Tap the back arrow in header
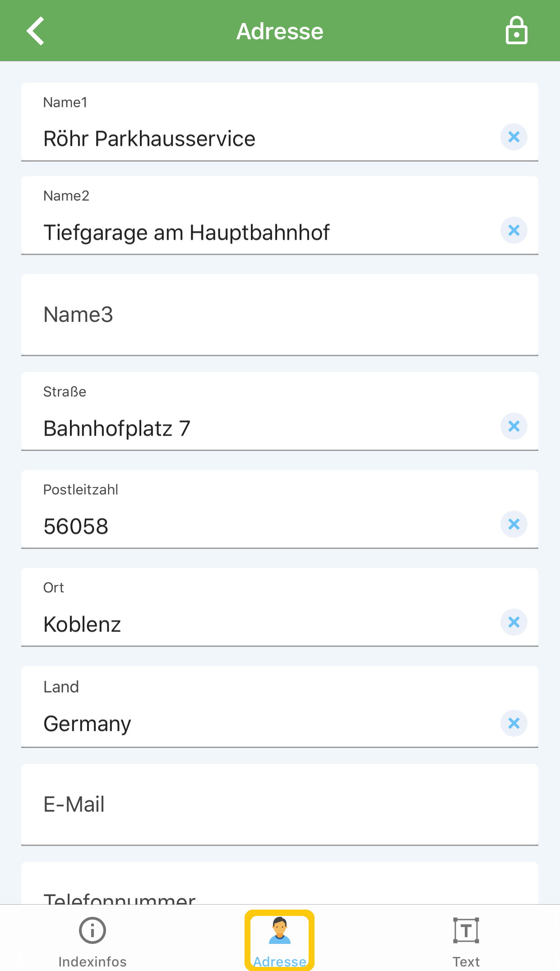Viewport: 560px width, 971px height. point(35,31)
